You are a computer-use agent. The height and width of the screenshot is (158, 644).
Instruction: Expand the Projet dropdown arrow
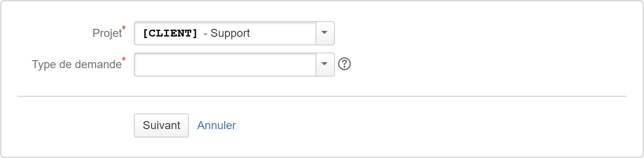[x=325, y=33]
